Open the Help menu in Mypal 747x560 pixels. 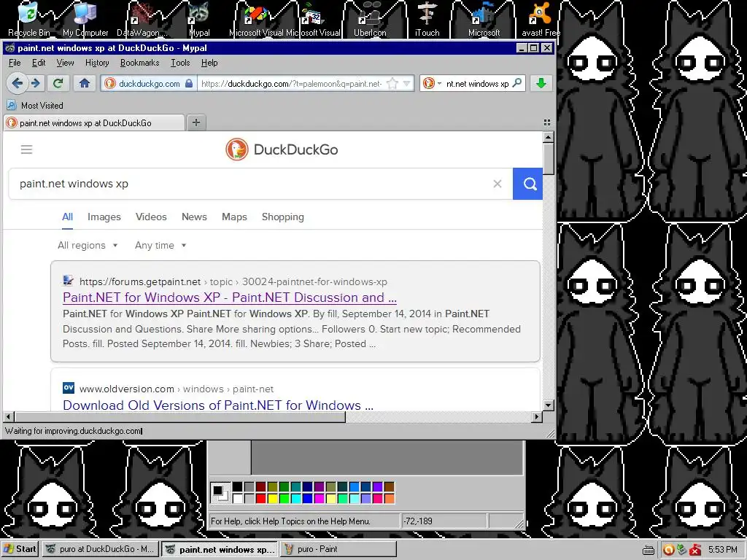point(209,63)
